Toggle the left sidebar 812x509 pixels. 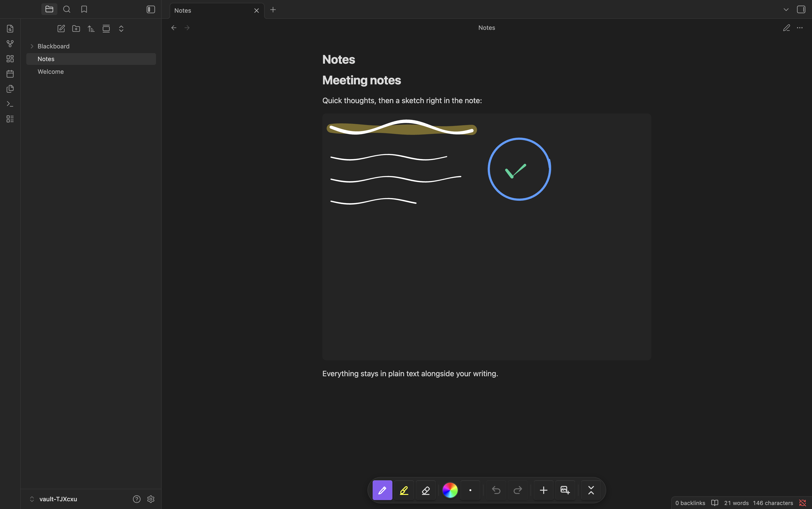(x=151, y=9)
